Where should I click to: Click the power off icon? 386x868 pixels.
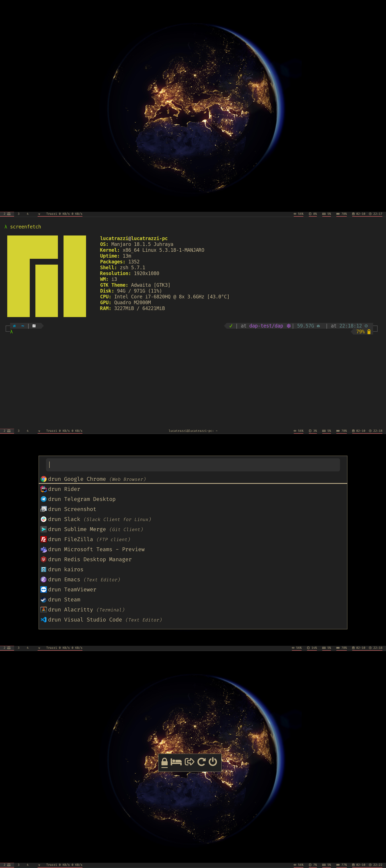click(213, 762)
